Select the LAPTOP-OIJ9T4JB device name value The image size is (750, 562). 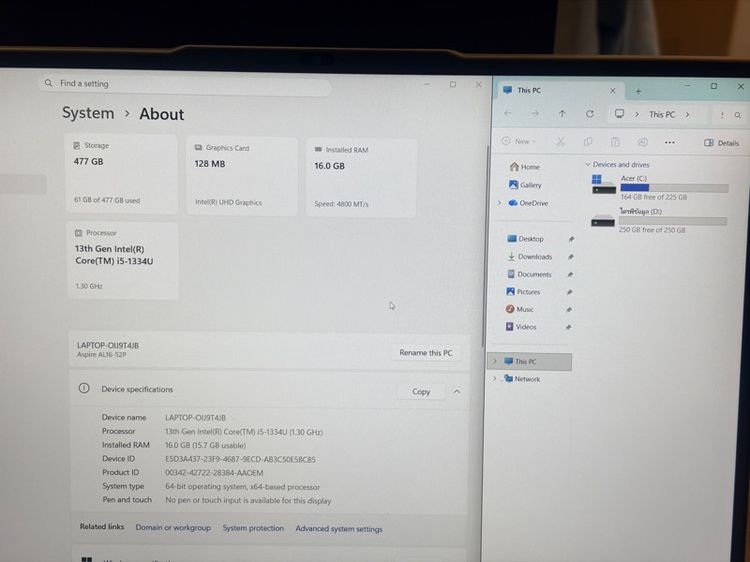195,418
